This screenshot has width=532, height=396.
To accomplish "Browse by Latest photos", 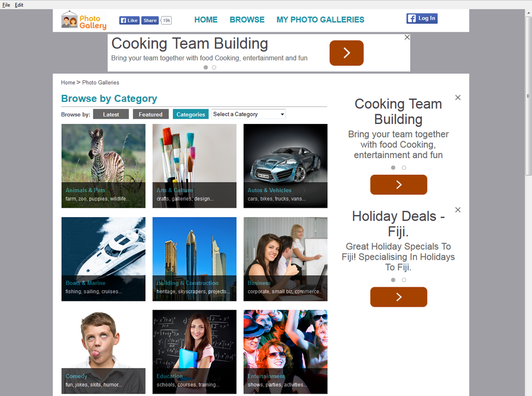I will 111,114.
